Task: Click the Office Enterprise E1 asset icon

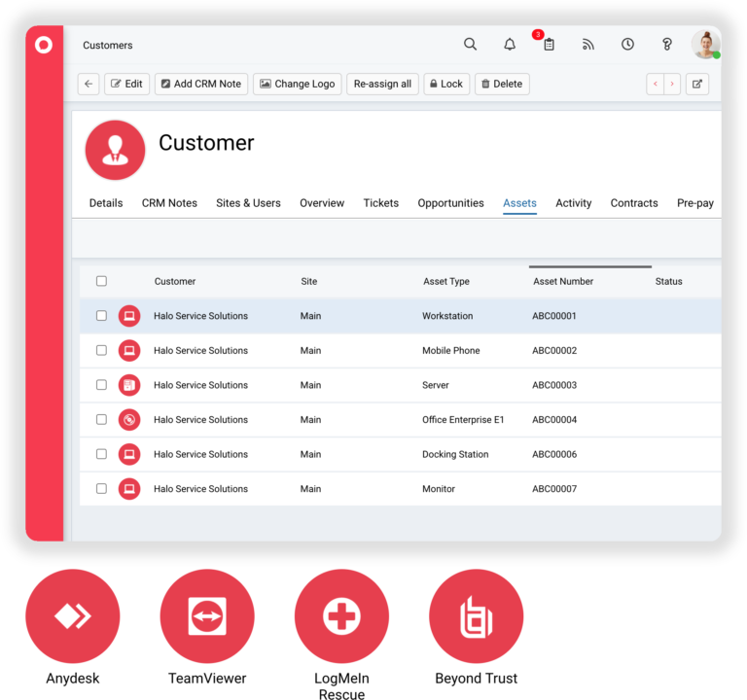Action: tap(129, 420)
